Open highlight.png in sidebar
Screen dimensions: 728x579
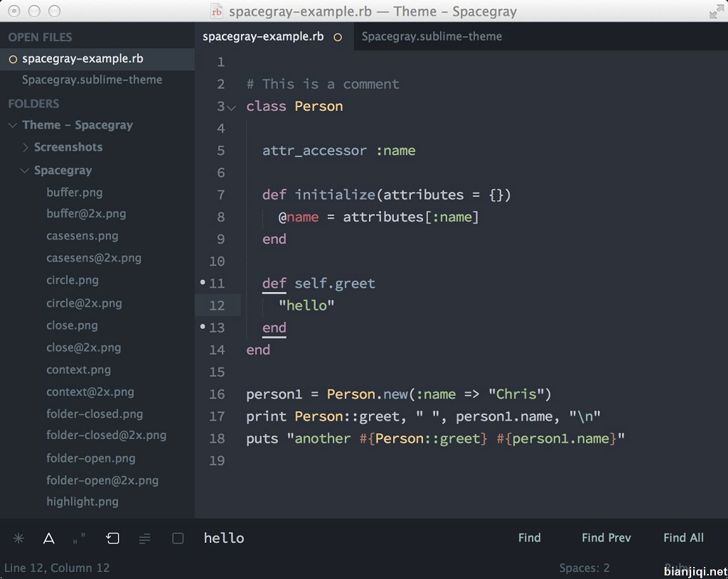pyautogui.click(x=82, y=502)
